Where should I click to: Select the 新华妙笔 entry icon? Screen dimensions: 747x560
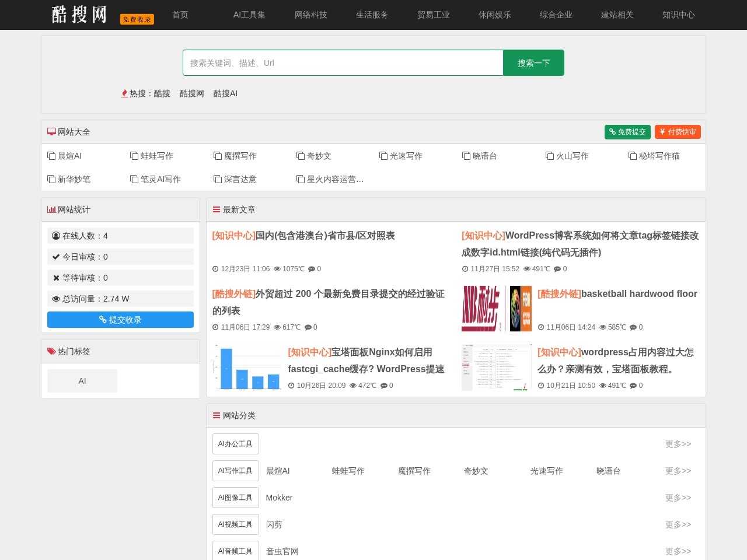tap(51, 179)
